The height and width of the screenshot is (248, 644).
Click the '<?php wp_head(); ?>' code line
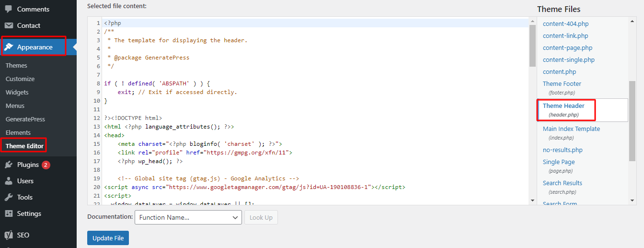coord(150,161)
